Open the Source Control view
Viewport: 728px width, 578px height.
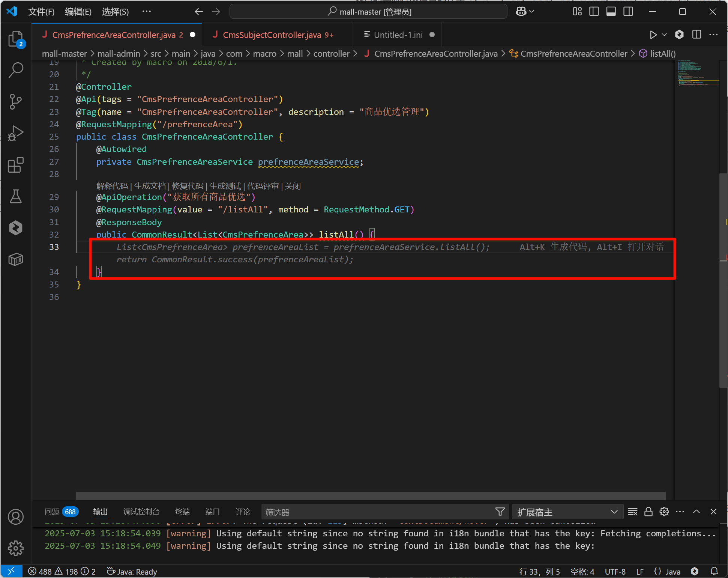[16, 101]
